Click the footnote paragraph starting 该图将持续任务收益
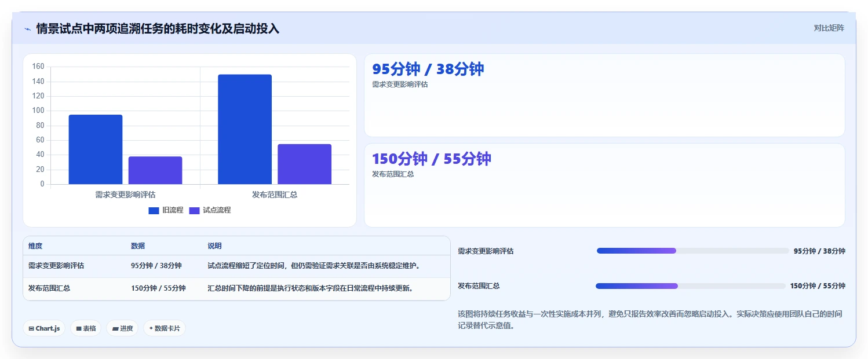 click(650, 320)
